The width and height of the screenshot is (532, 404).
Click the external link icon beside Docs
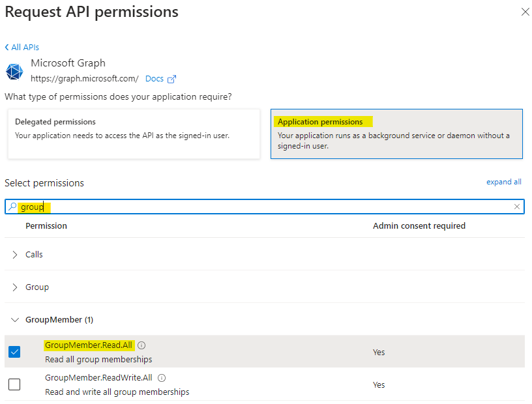point(171,79)
